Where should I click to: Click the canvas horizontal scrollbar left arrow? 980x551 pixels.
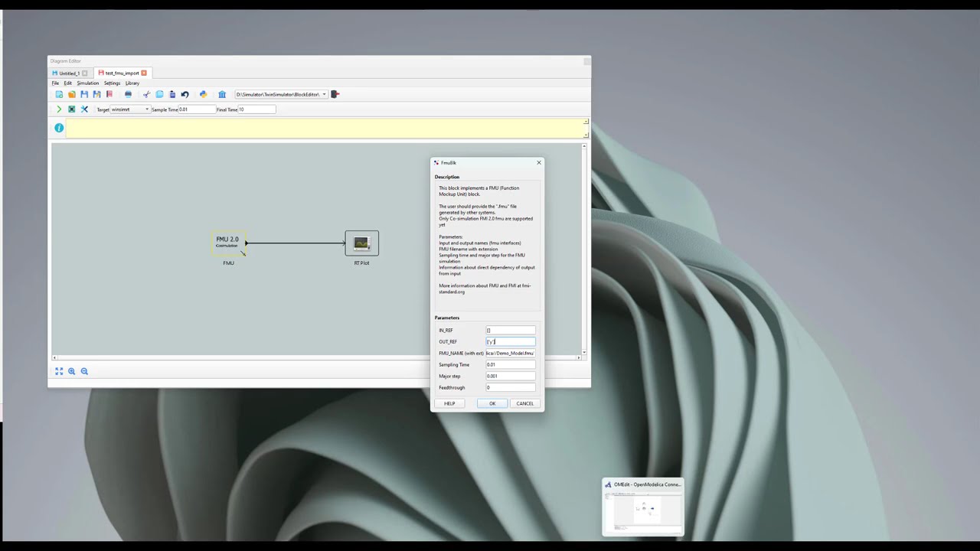pos(54,357)
